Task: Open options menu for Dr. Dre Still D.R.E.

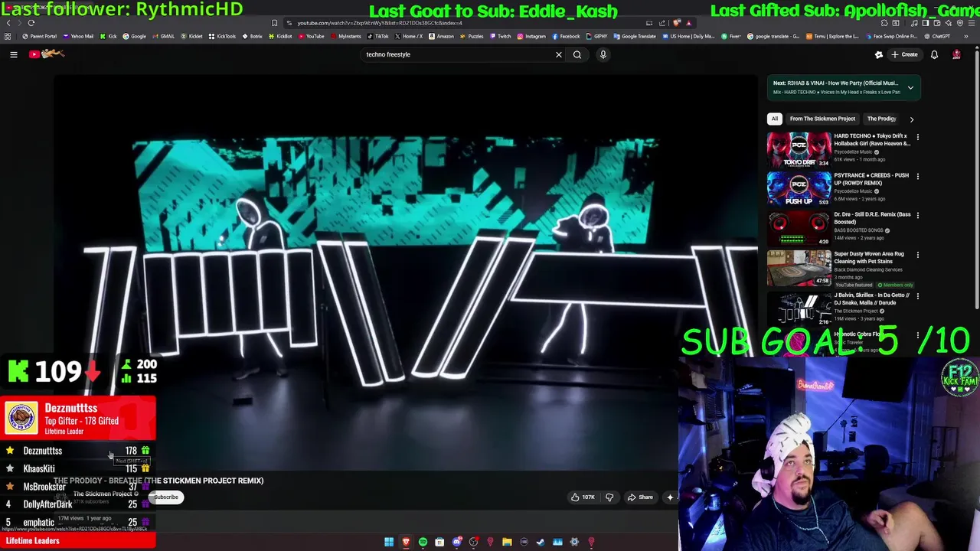Action: (917, 216)
